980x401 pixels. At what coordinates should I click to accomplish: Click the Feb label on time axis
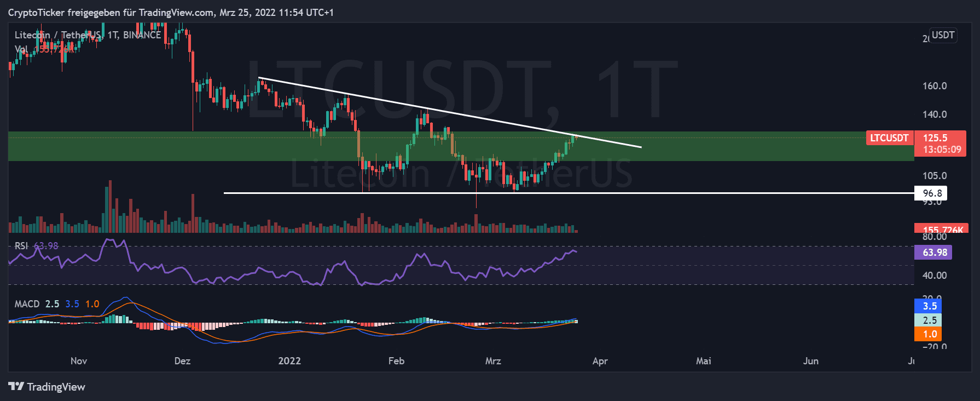(x=396, y=361)
